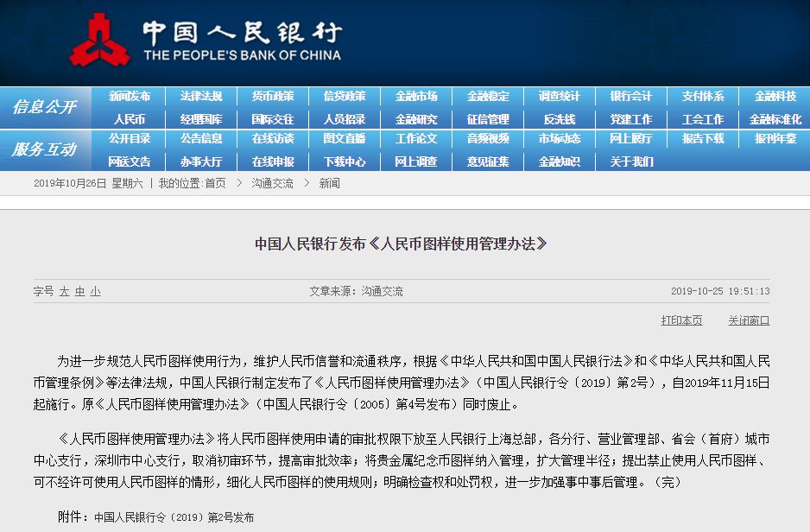Click 沟通交流 breadcrumb link

point(272,183)
